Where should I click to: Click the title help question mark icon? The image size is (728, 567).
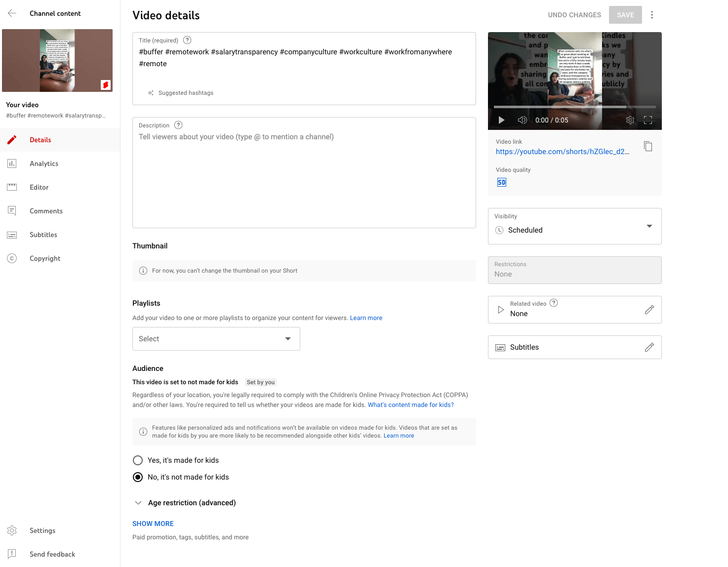187,40
